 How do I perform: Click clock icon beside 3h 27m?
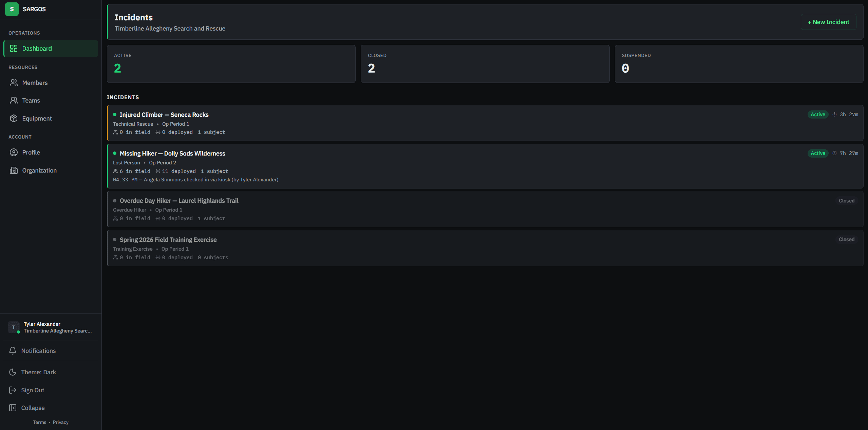(834, 114)
